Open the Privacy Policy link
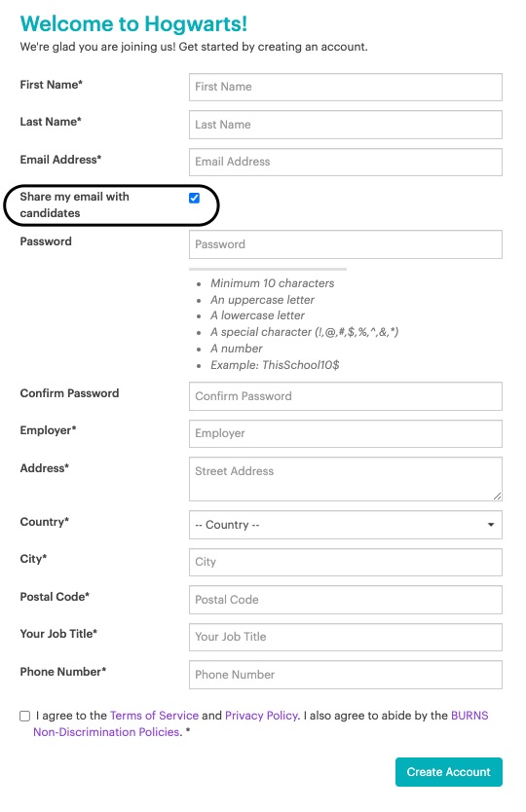Image resolution: width=526 pixels, height=812 pixels. pos(262,716)
